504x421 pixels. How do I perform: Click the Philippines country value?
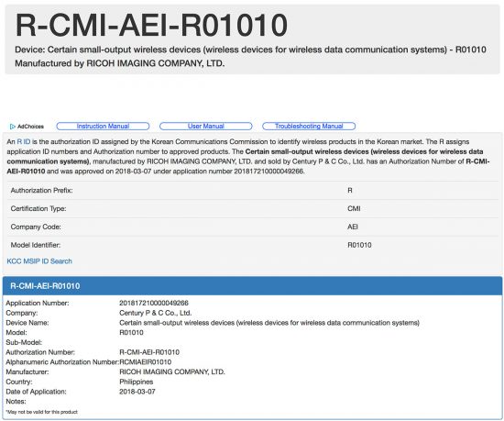point(136,382)
